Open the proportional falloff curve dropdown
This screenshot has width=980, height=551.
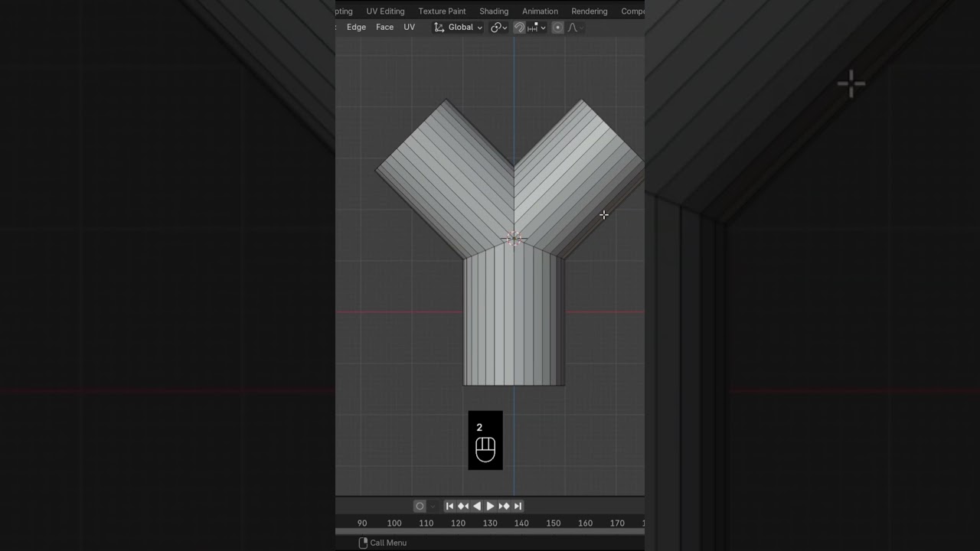(x=575, y=28)
